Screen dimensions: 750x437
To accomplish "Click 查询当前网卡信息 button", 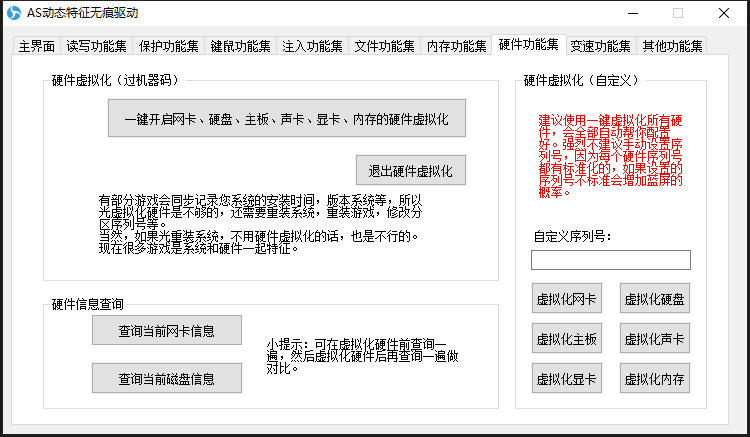I will point(167,329).
